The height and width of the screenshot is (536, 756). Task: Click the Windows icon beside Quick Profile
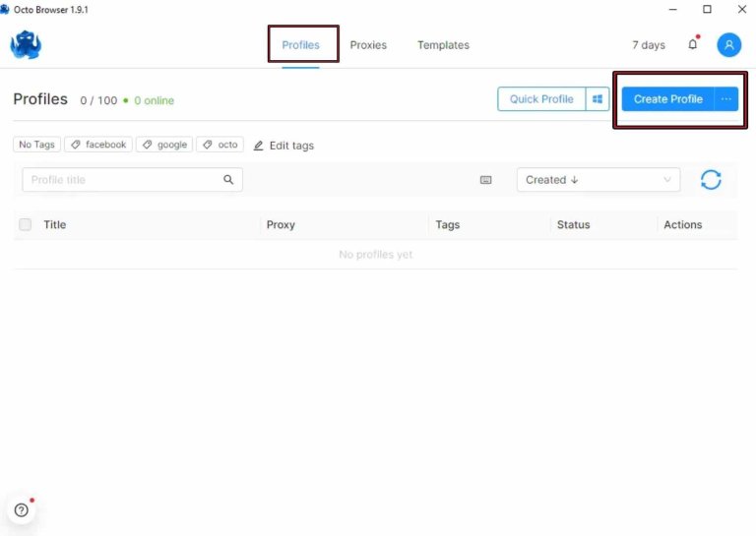(598, 99)
